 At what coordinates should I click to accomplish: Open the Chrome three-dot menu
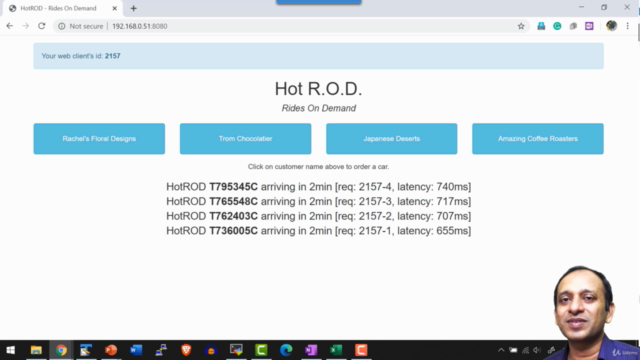click(x=628, y=26)
